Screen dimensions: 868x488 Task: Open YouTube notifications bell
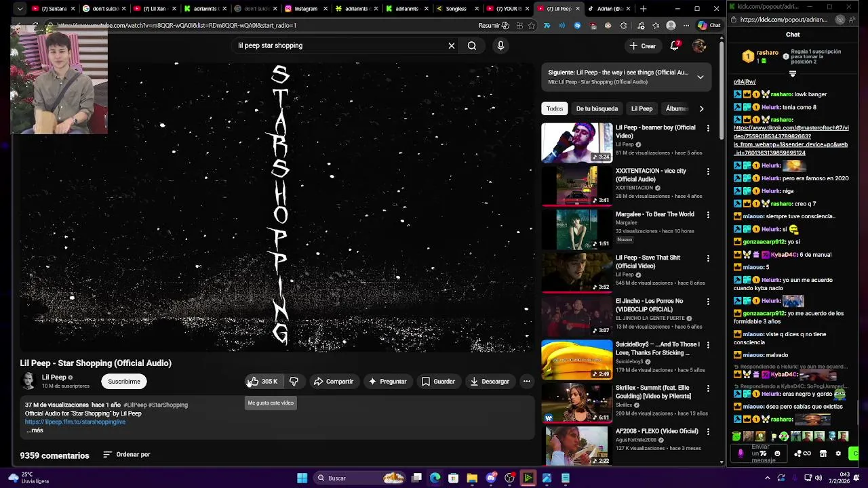point(675,45)
